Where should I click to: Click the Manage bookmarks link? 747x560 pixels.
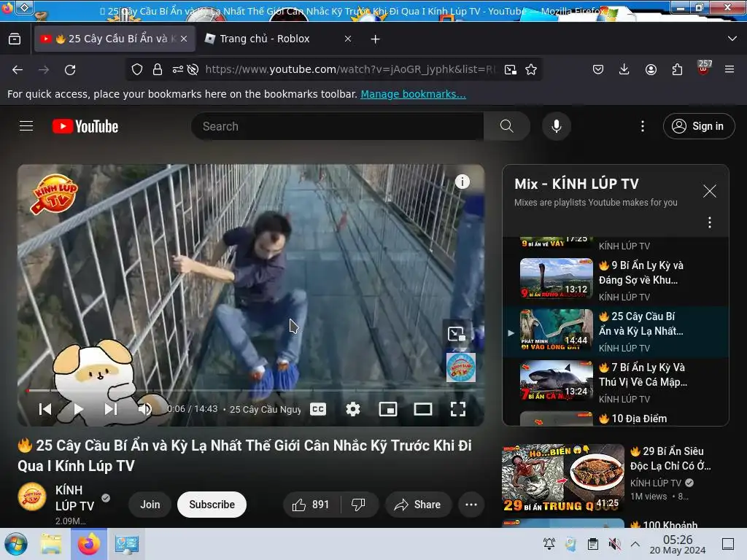tap(413, 94)
